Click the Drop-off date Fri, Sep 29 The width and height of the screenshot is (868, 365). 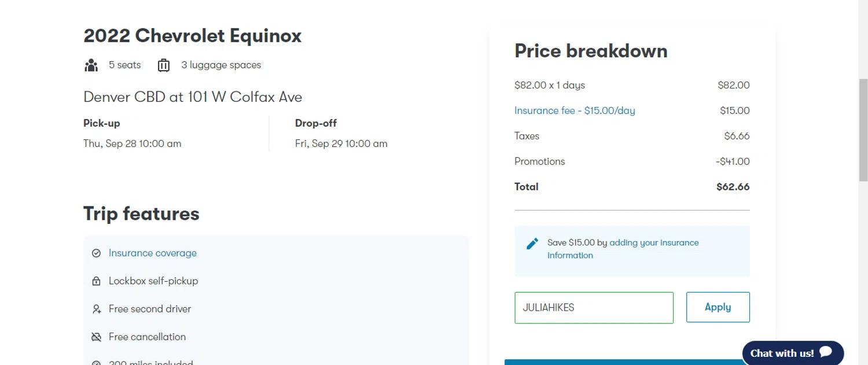coord(341,144)
